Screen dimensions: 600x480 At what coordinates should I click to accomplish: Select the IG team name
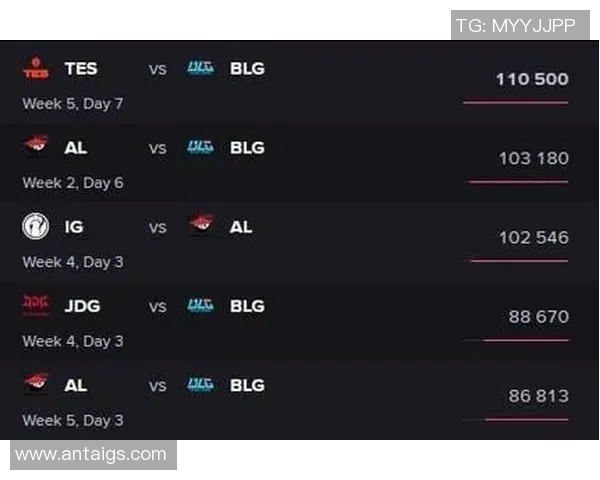[74, 227]
